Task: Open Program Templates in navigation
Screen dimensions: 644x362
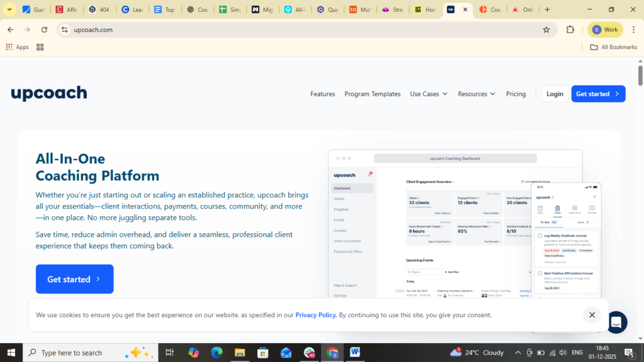Action: [372, 94]
